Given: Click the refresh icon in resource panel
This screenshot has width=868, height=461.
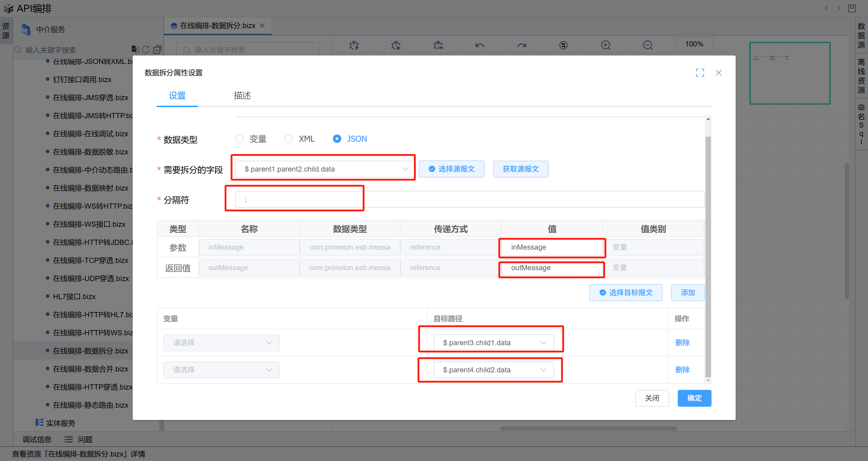Looking at the screenshot, I should pyautogui.click(x=146, y=50).
